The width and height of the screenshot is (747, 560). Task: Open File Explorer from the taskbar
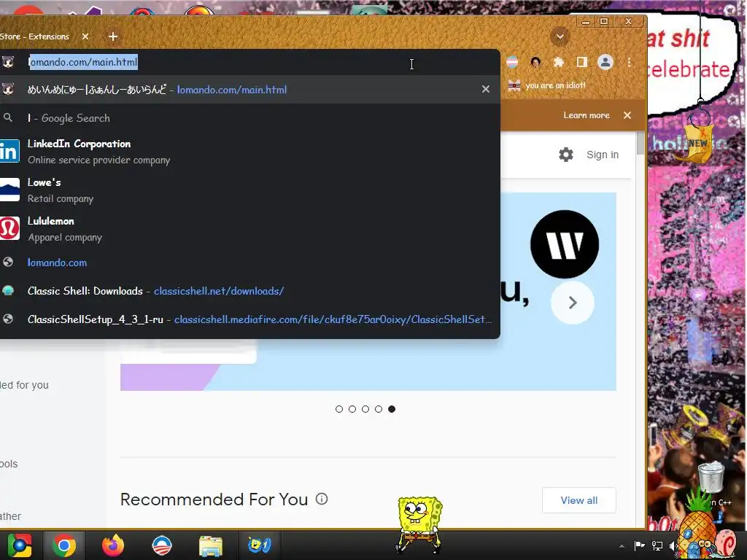[211, 546]
